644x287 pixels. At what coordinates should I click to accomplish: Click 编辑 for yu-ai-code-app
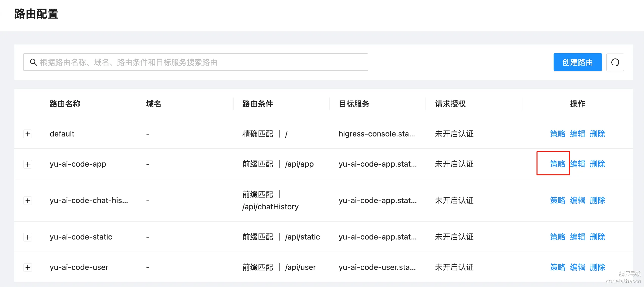coord(577,164)
